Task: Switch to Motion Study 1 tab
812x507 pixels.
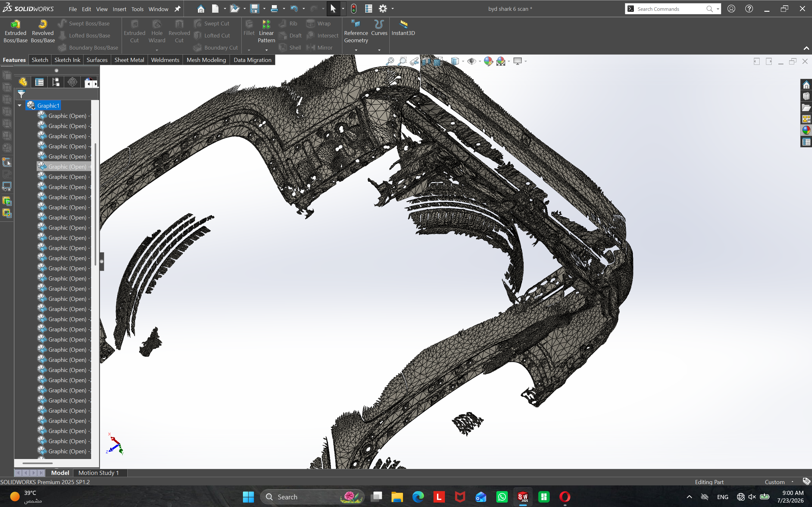Action: coord(98,473)
